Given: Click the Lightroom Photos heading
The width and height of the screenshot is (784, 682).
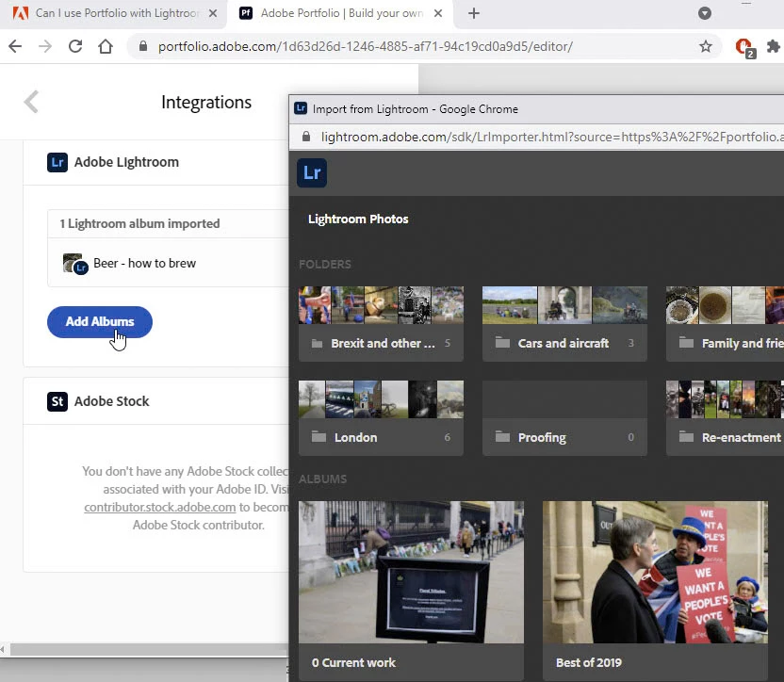Looking at the screenshot, I should [x=358, y=219].
